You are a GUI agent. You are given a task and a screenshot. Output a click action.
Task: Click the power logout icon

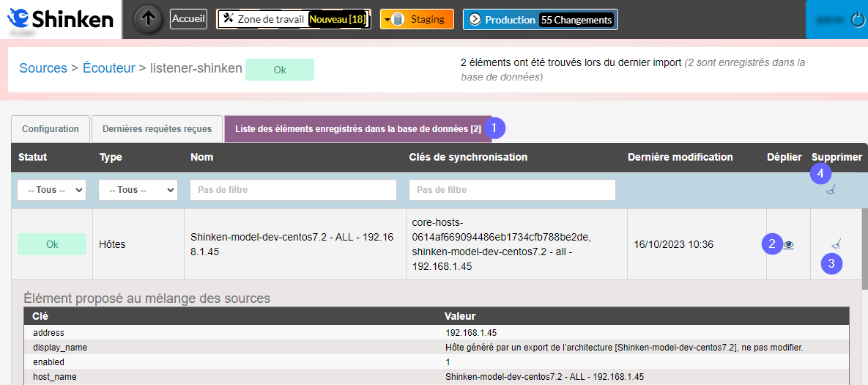pyautogui.click(x=858, y=20)
